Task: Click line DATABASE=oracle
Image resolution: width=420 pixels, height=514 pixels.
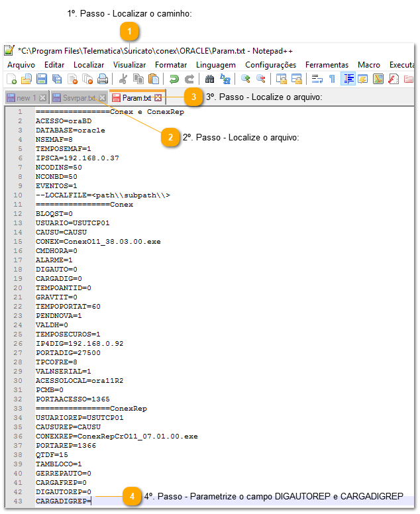Action: pyautogui.click(x=70, y=130)
